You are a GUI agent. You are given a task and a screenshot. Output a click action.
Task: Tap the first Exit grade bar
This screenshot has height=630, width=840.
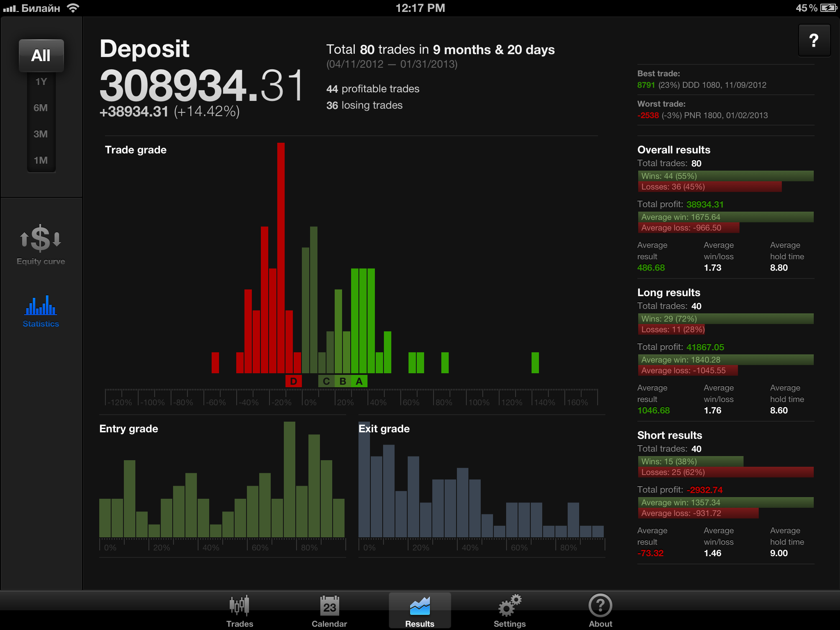tap(364, 479)
